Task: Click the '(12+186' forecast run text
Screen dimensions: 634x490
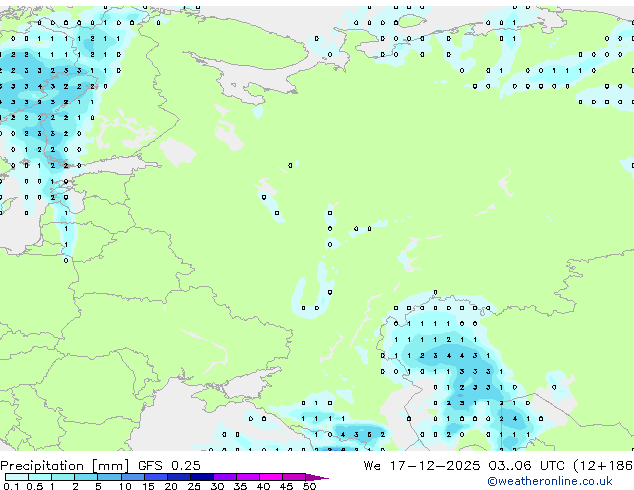Action: click(x=603, y=466)
